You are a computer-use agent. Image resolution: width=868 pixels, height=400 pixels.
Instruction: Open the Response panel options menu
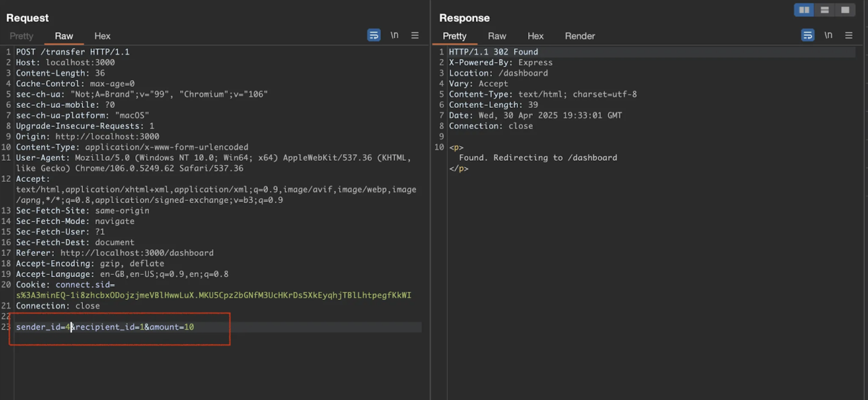click(849, 36)
